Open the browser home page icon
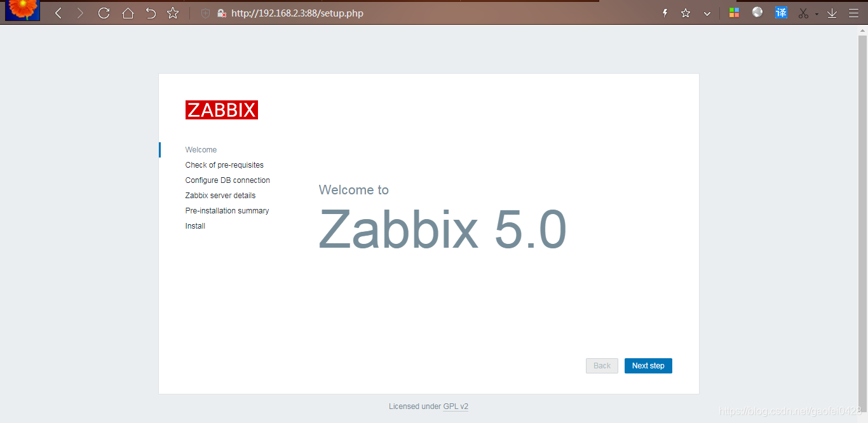This screenshot has width=868, height=423. [128, 13]
